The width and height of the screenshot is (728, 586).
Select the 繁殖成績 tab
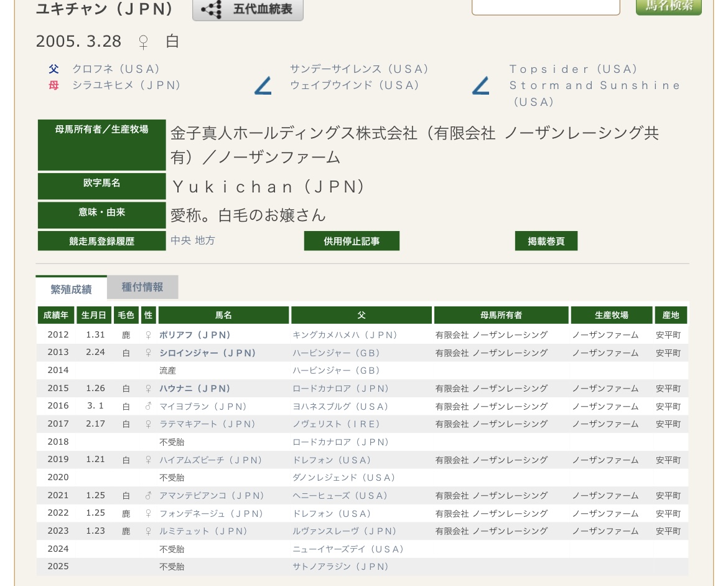pyautogui.click(x=71, y=289)
